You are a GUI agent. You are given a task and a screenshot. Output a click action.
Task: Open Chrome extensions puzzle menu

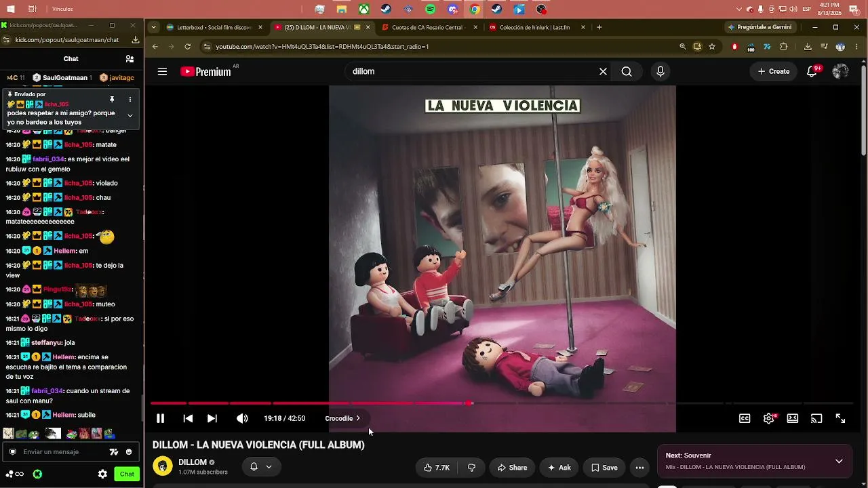tap(784, 47)
